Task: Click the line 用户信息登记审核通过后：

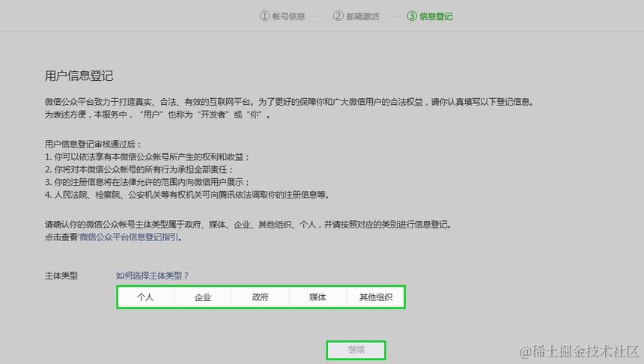Action: point(94,145)
